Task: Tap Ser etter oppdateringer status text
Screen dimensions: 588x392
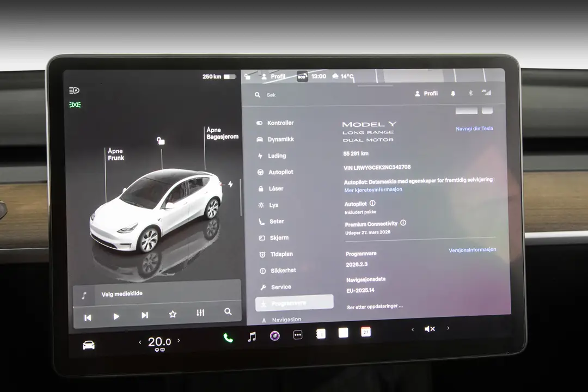Action: tap(375, 307)
